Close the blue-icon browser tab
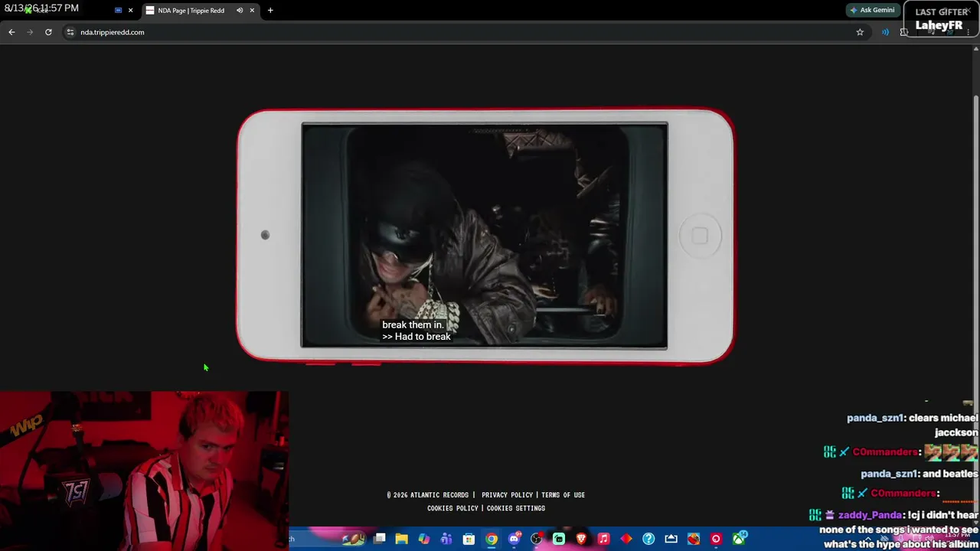Viewport: 980px width, 551px height. coord(130,11)
